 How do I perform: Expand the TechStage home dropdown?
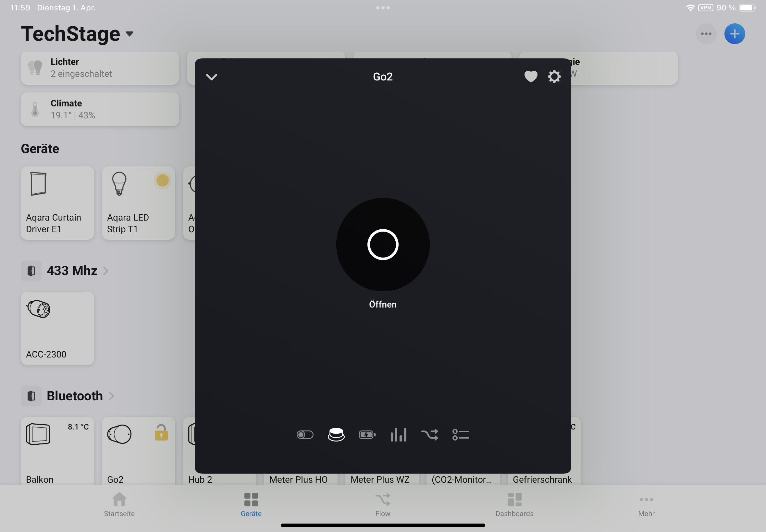pos(130,34)
